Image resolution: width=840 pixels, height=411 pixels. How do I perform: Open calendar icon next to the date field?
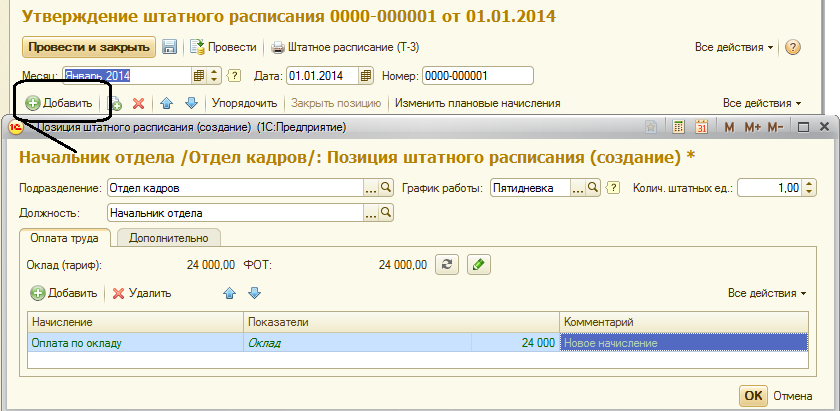pyautogui.click(x=366, y=76)
